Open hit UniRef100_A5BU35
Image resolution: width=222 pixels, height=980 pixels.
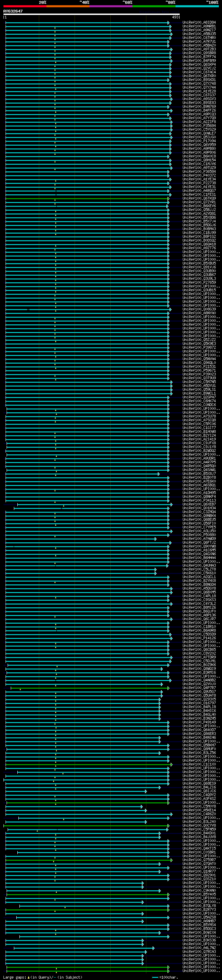tap(199, 34)
